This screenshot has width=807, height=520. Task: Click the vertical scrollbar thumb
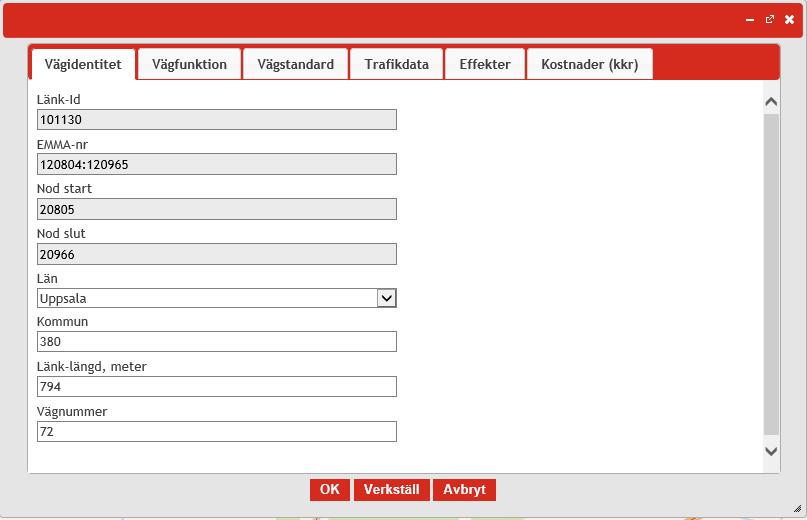tap(771, 274)
